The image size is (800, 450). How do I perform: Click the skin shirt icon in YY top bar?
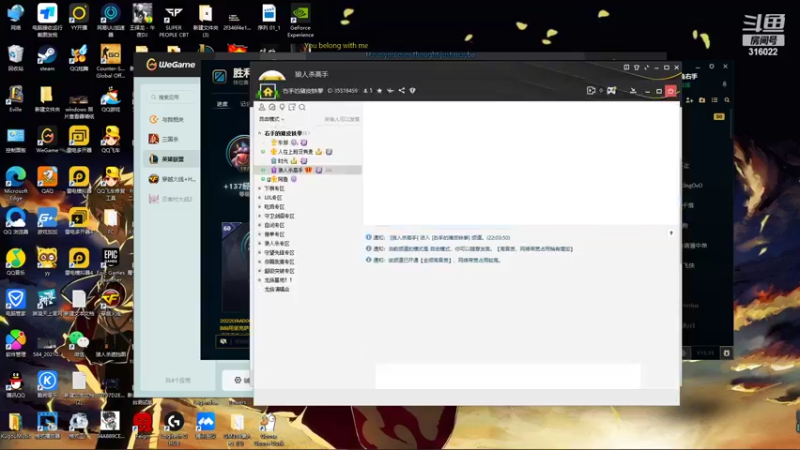click(x=636, y=67)
